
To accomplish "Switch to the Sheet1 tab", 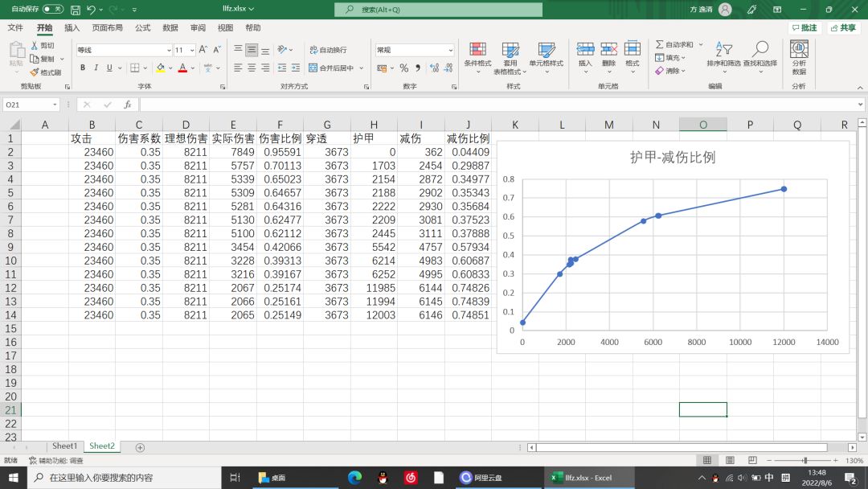I will (65, 446).
